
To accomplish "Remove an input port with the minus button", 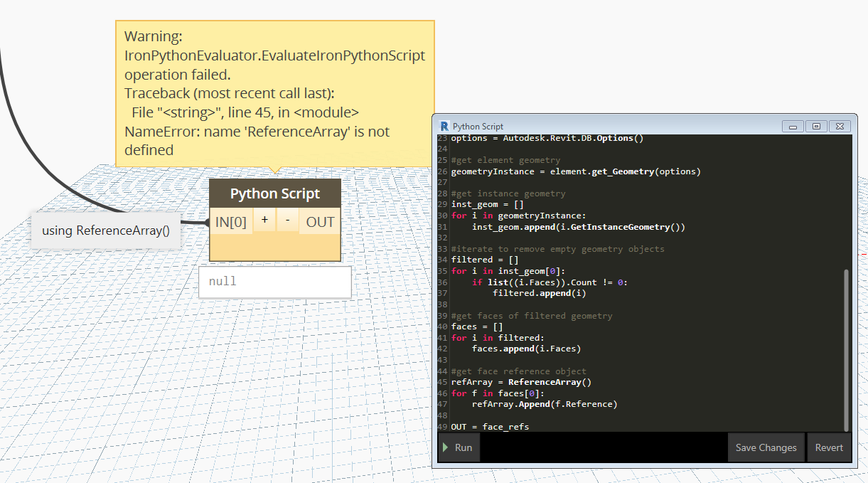I will (287, 221).
